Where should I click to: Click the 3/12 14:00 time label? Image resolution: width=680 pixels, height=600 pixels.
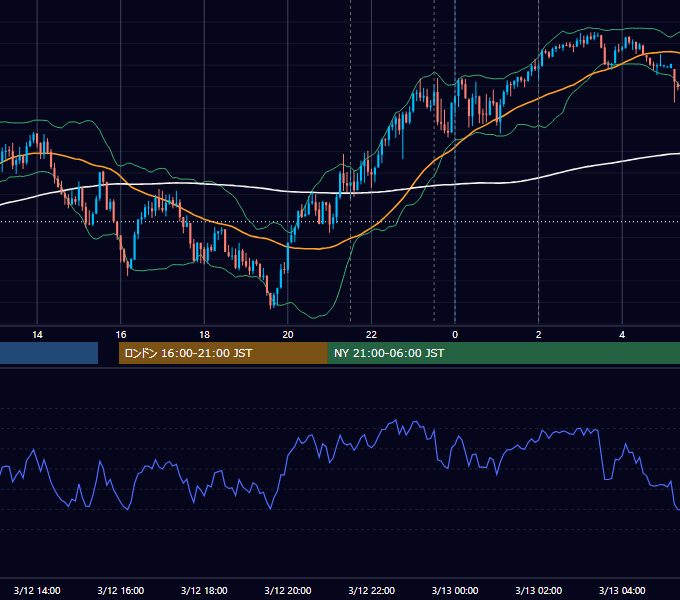point(37,590)
